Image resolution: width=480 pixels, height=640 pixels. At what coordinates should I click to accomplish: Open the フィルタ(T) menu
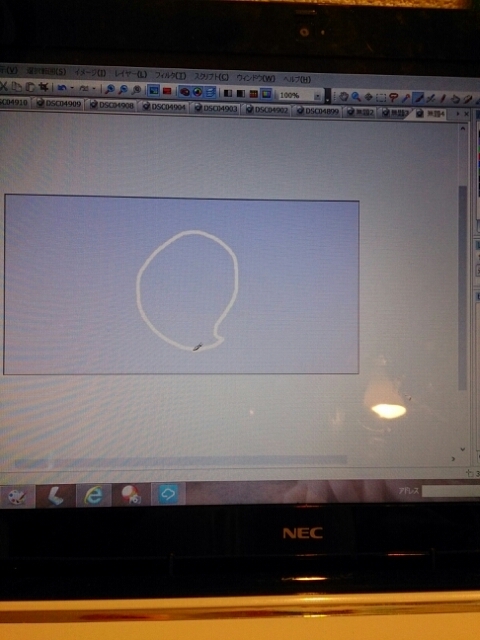170,76
